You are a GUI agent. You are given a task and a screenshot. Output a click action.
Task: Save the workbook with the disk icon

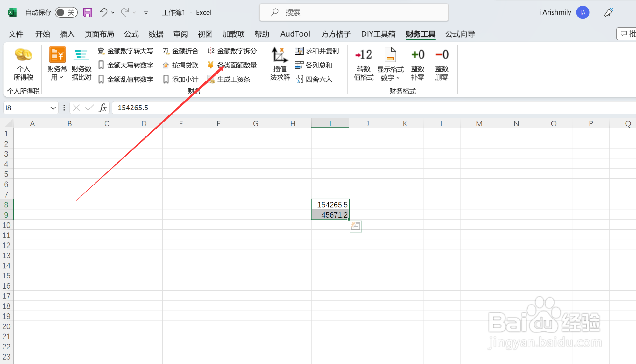[88, 12]
